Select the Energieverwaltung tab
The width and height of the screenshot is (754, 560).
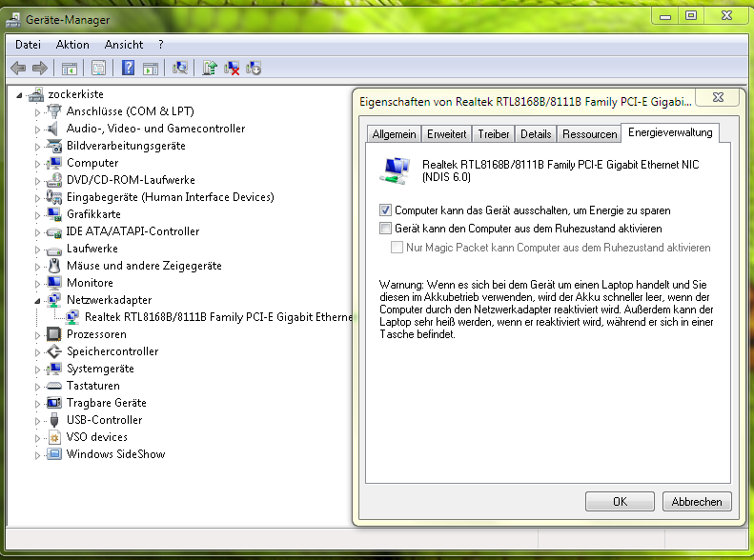[x=670, y=132]
